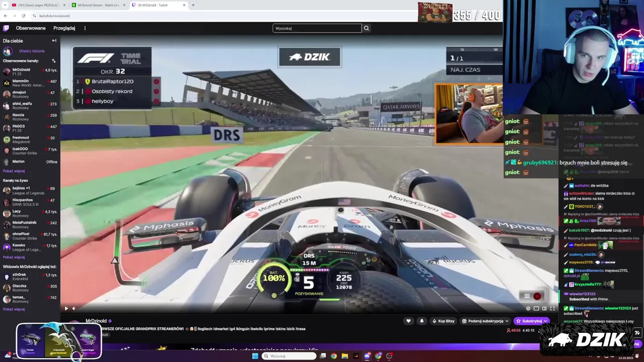Open xth0rek Everwind channel

pos(30,277)
